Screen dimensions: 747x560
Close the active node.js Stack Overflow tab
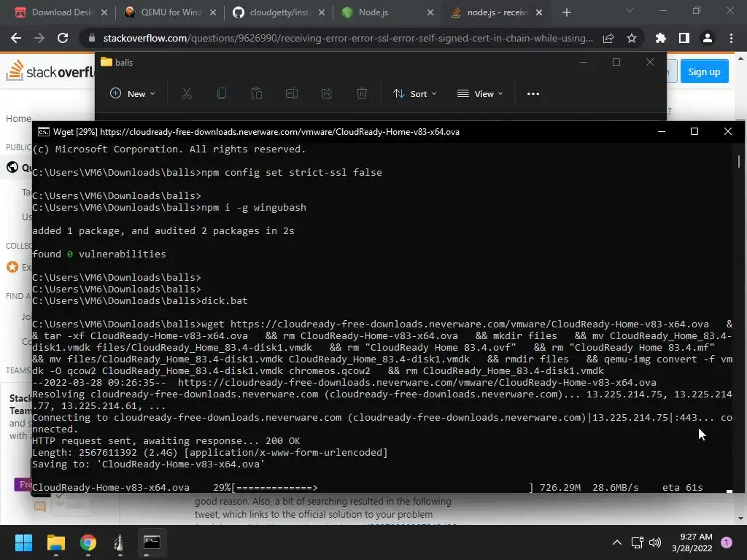tap(539, 12)
